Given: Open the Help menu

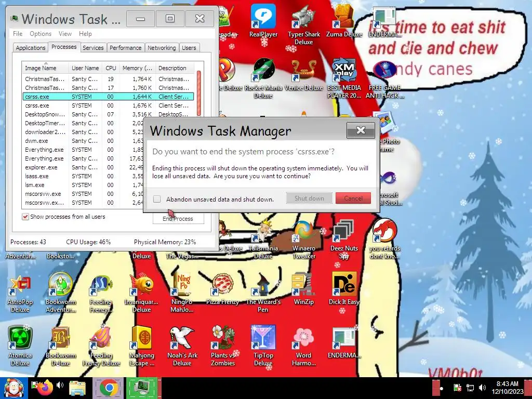Looking at the screenshot, I should coord(85,34).
